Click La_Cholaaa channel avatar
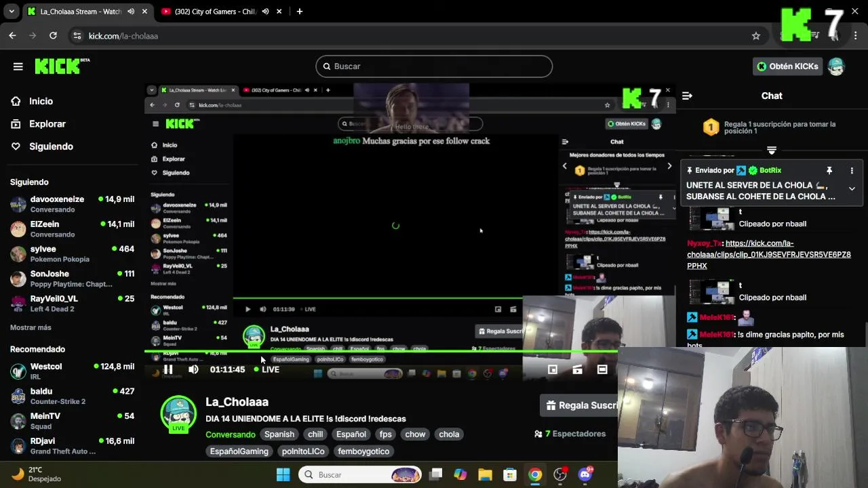Image resolution: width=868 pixels, height=488 pixels. click(x=178, y=413)
